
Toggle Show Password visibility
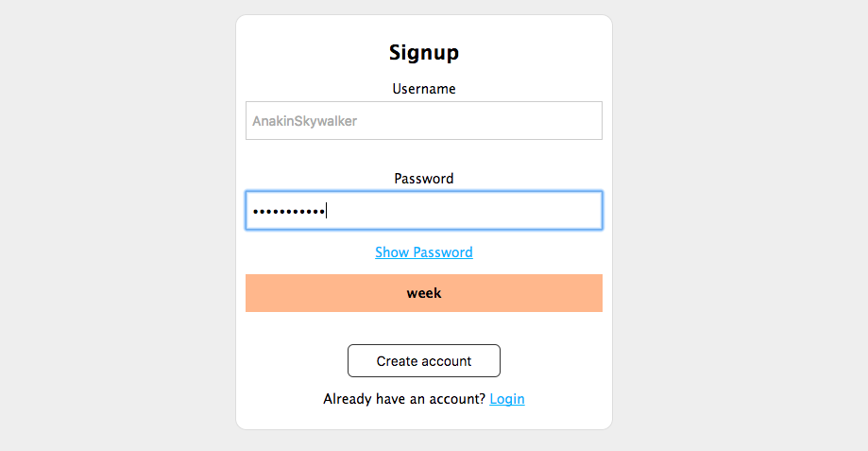[x=423, y=252]
